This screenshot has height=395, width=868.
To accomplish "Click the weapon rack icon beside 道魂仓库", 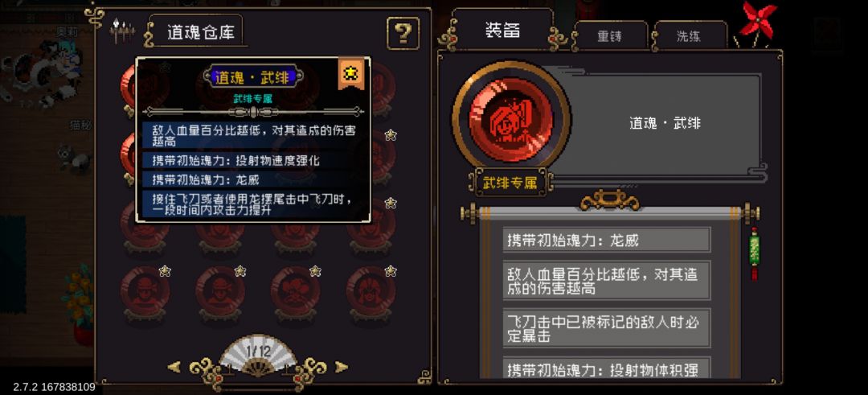I will pyautogui.click(x=122, y=31).
